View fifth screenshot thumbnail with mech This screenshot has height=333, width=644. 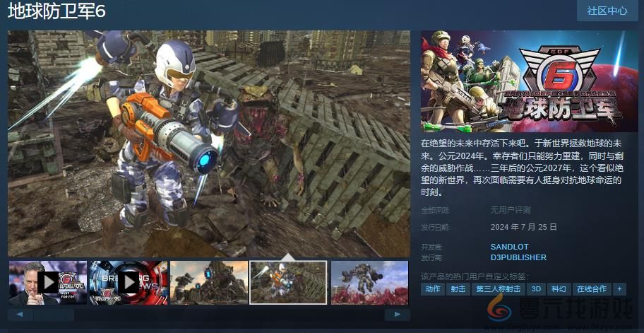tap(369, 282)
